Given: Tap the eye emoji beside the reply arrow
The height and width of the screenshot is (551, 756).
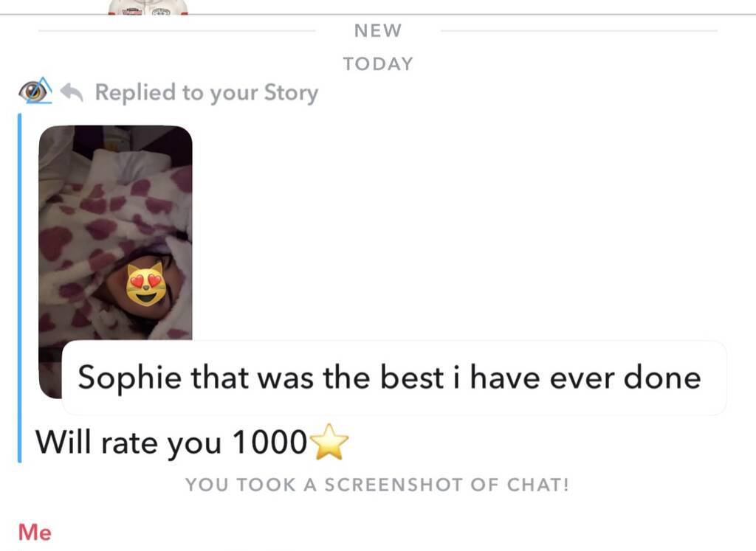Looking at the screenshot, I should (x=35, y=91).
